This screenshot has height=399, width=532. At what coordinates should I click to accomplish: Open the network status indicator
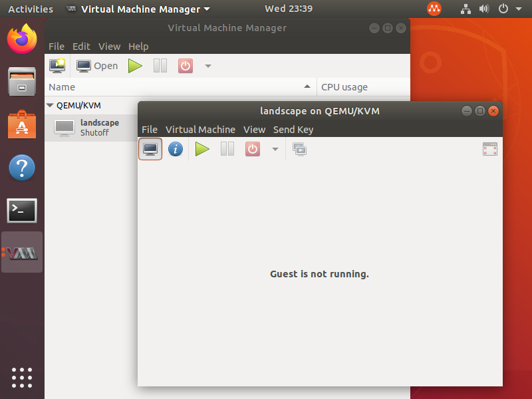click(466, 9)
